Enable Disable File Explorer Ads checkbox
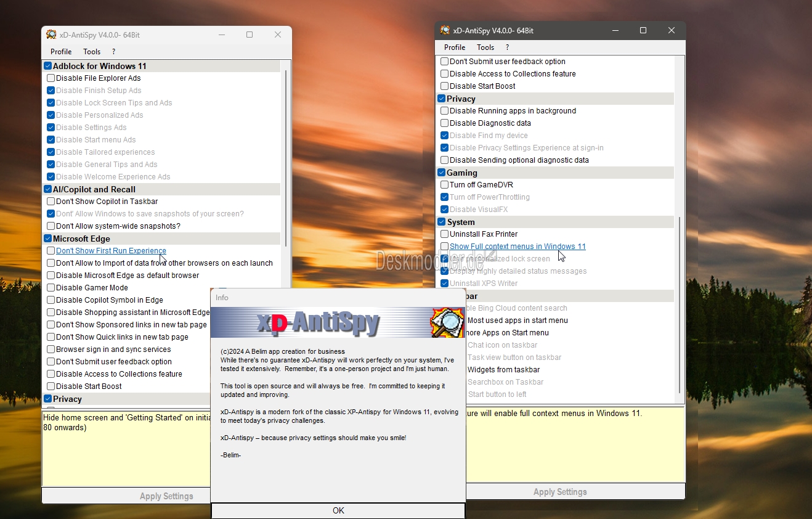 pos(51,78)
